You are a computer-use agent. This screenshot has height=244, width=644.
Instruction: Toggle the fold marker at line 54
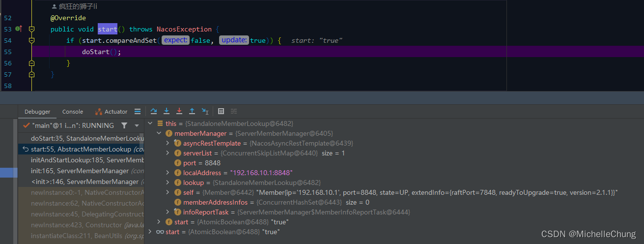coord(31,40)
